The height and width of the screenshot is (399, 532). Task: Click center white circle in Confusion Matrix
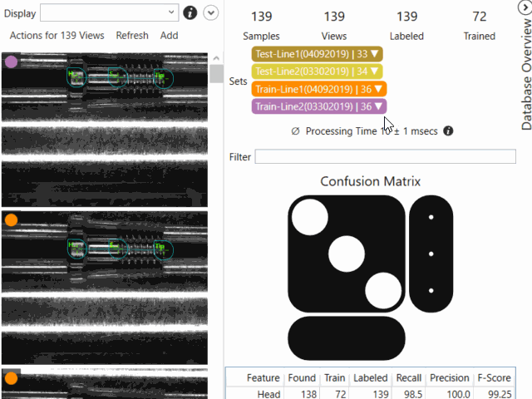pos(347,254)
